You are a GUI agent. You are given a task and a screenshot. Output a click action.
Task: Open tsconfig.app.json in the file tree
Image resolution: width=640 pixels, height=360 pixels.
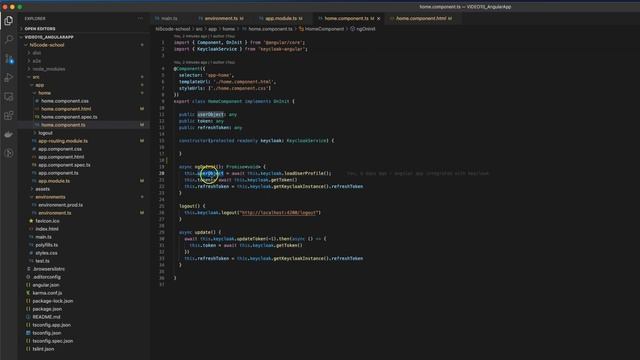point(51,325)
